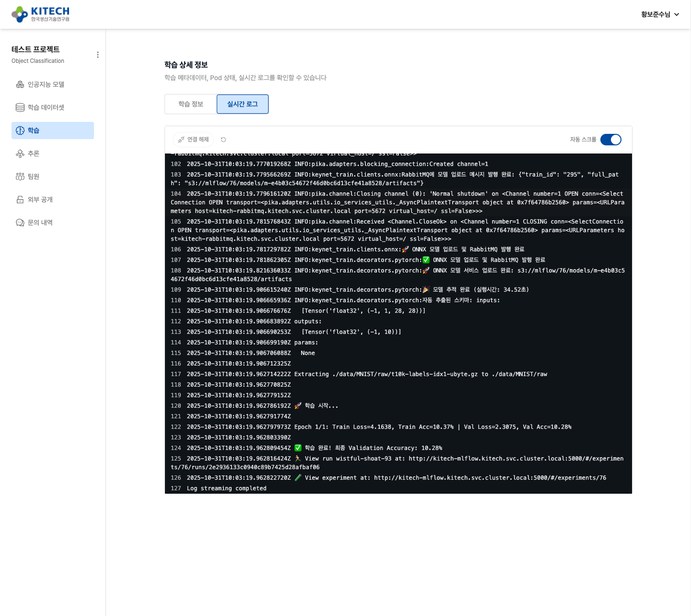691x616 pixels.
Task: Click the 'Log streaming completed' log line
Action: coord(226,488)
